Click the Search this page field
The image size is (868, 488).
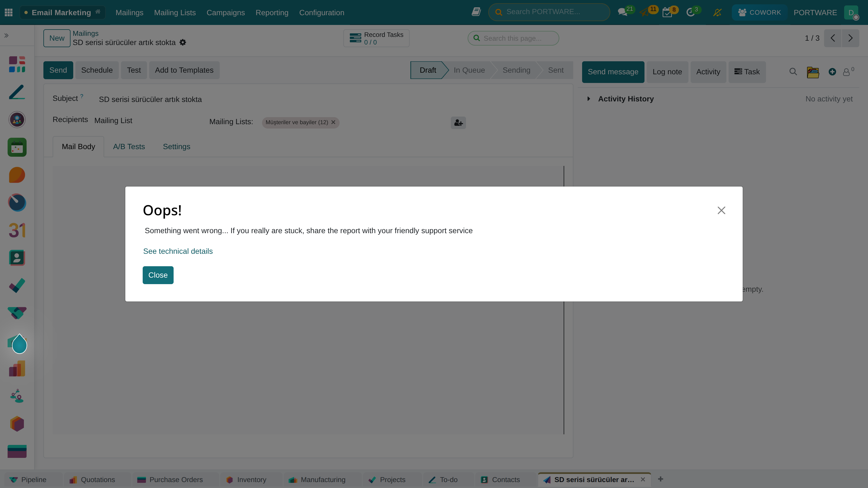[513, 38]
